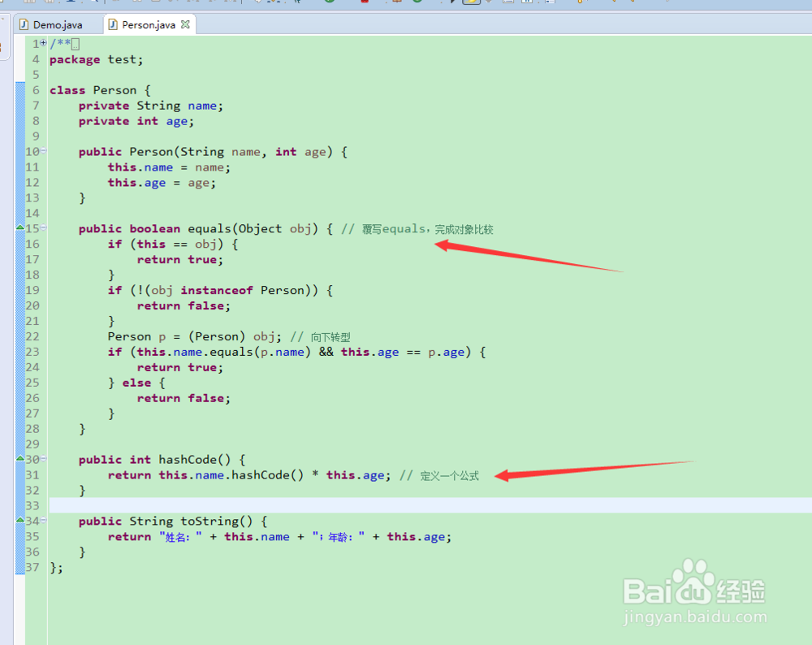Click 'return this.name.hashCode() * this.age;' line
Image resolution: width=812 pixels, height=645 pixels.
coord(249,475)
